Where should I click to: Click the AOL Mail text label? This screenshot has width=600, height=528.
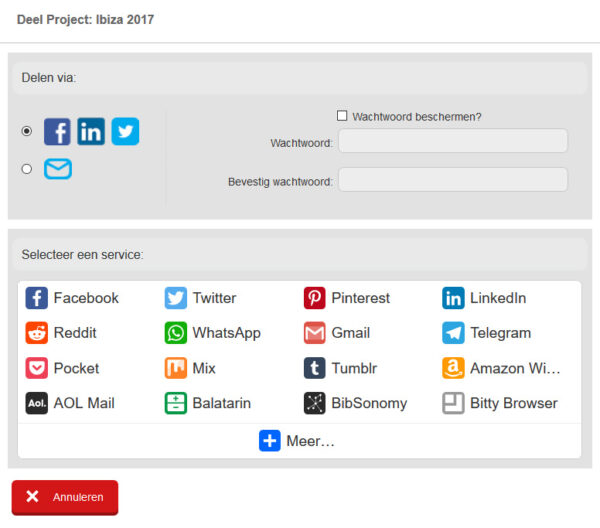point(84,403)
